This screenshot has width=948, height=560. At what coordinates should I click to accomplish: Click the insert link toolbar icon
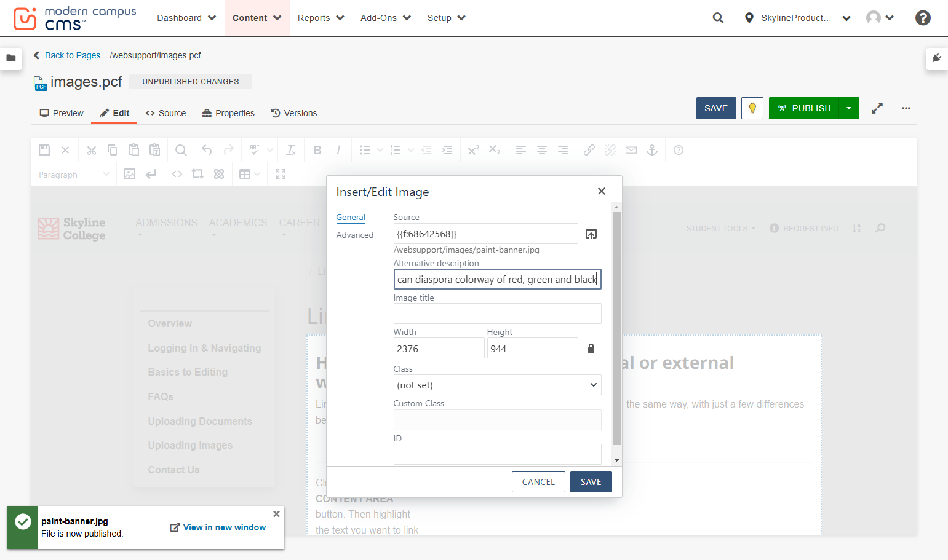click(x=589, y=150)
